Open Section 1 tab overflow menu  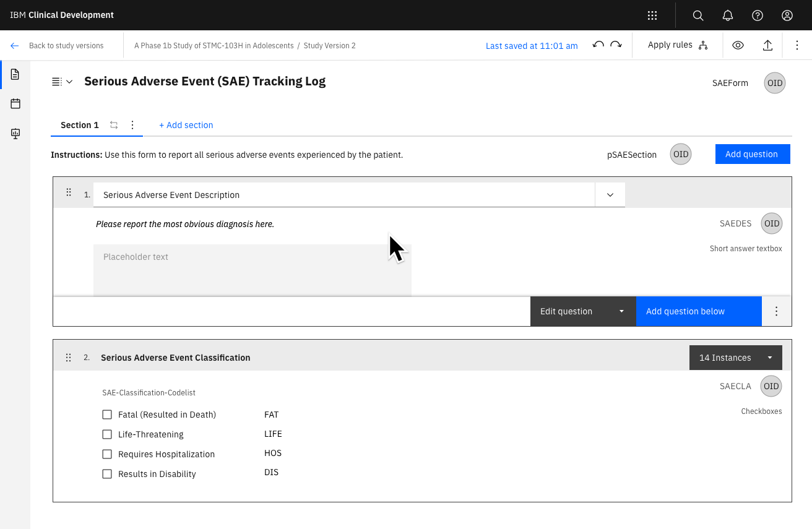coord(132,125)
